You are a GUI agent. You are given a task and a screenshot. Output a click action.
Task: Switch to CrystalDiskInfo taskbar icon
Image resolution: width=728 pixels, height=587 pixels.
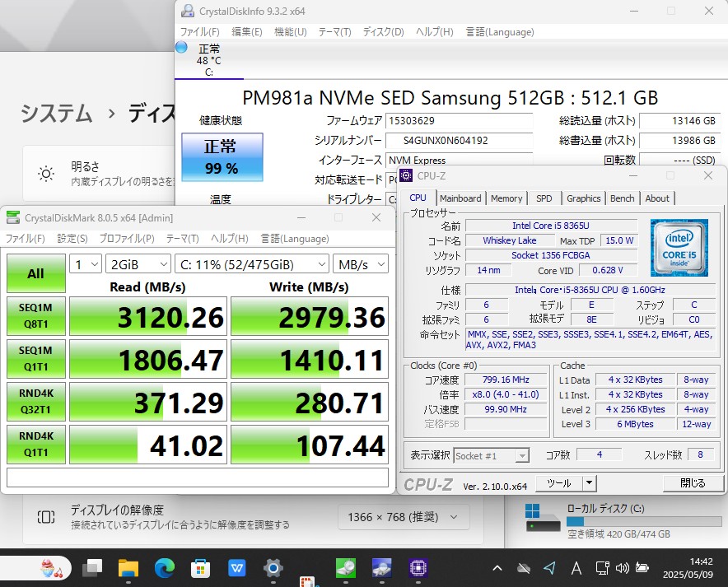coord(381,567)
